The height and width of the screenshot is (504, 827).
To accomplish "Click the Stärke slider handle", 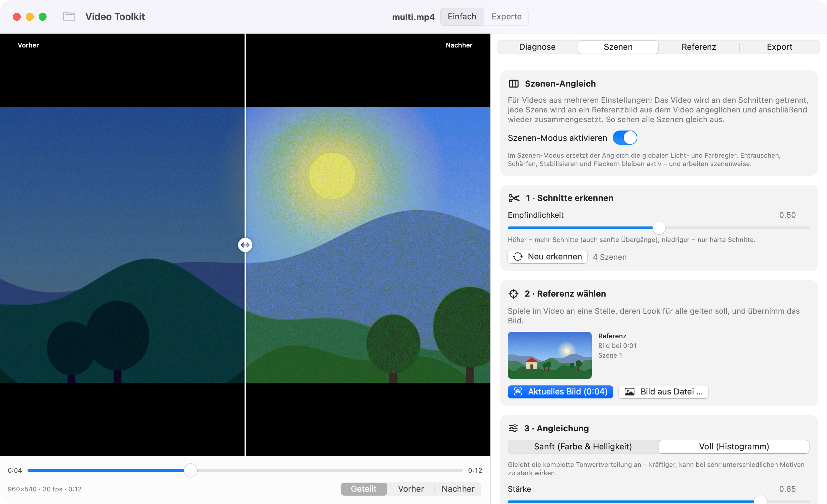I will [760, 501].
